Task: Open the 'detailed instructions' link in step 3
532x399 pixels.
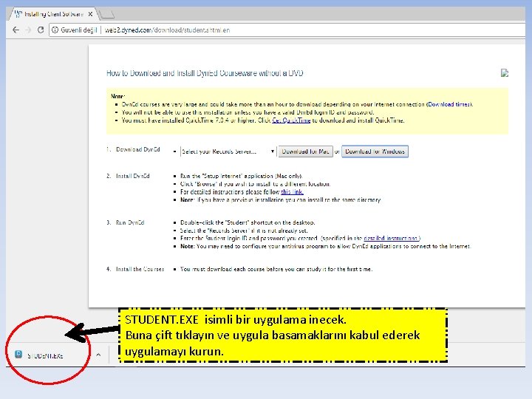Action: (391, 239)
